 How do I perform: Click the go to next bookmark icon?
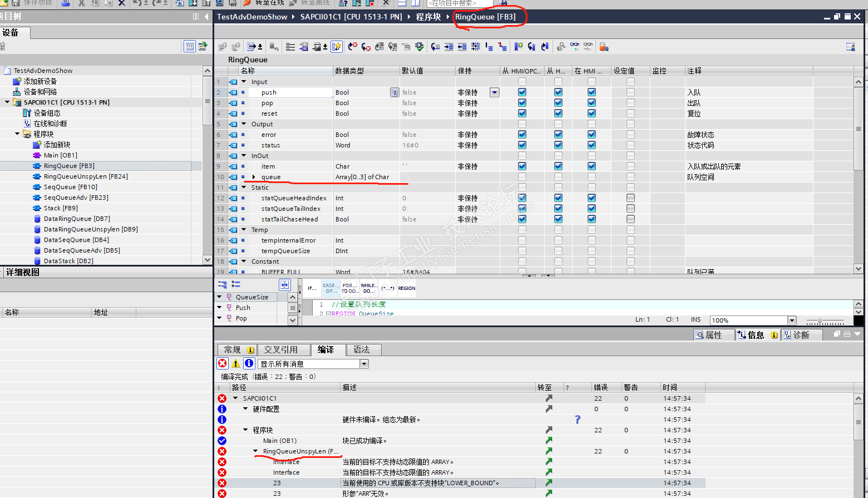[x=531, y=47]
